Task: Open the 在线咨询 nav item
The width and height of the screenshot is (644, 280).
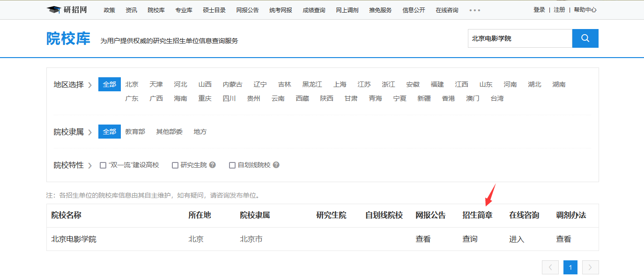Action: coord(447,10)
